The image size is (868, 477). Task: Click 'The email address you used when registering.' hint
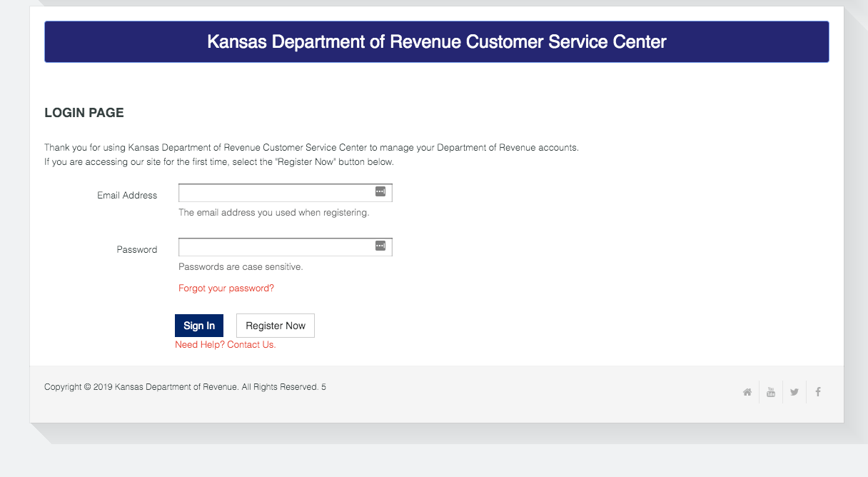(274, 213)
